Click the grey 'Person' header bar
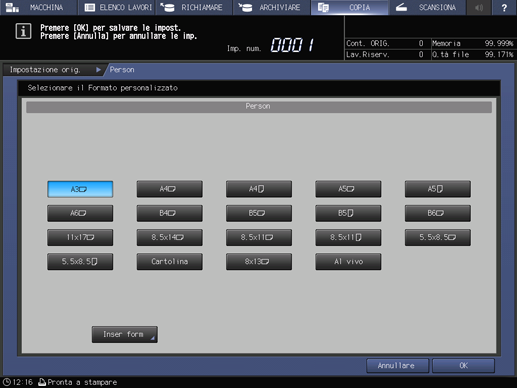This screenshot has width=517, height=388. click(x=259, y=107)
